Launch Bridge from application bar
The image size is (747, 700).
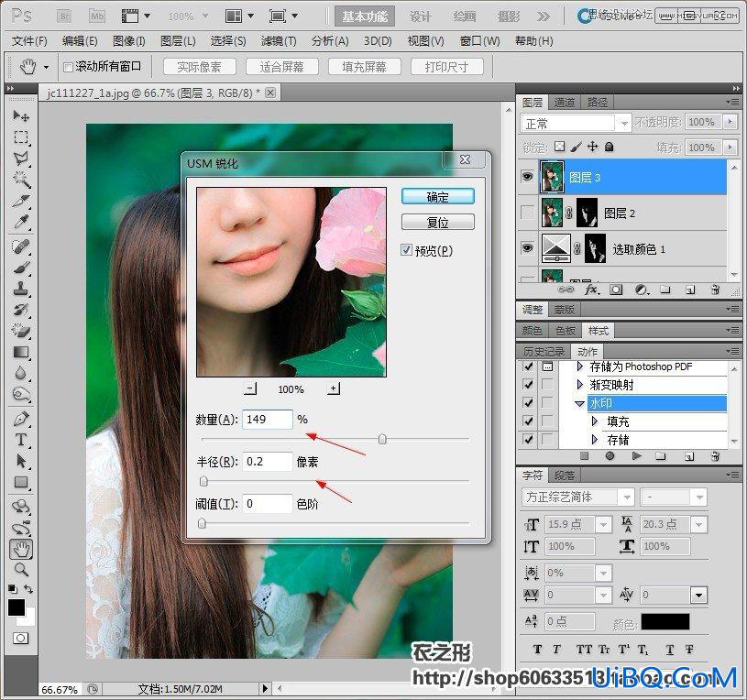tap(64, 16)
